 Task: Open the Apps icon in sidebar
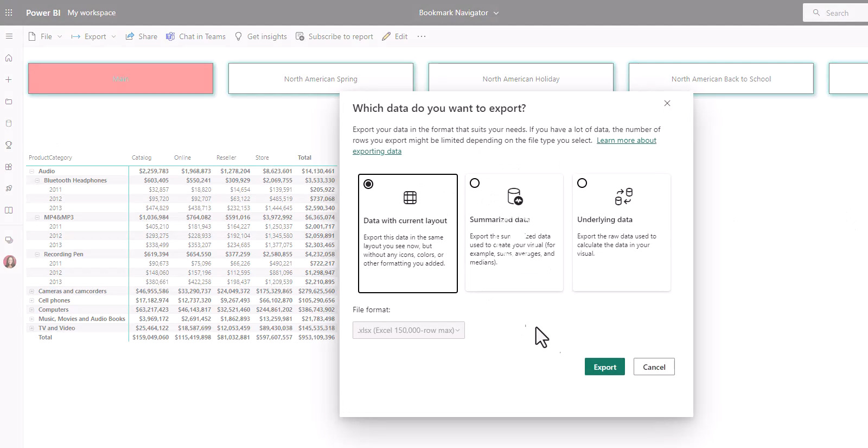(9, 167)
